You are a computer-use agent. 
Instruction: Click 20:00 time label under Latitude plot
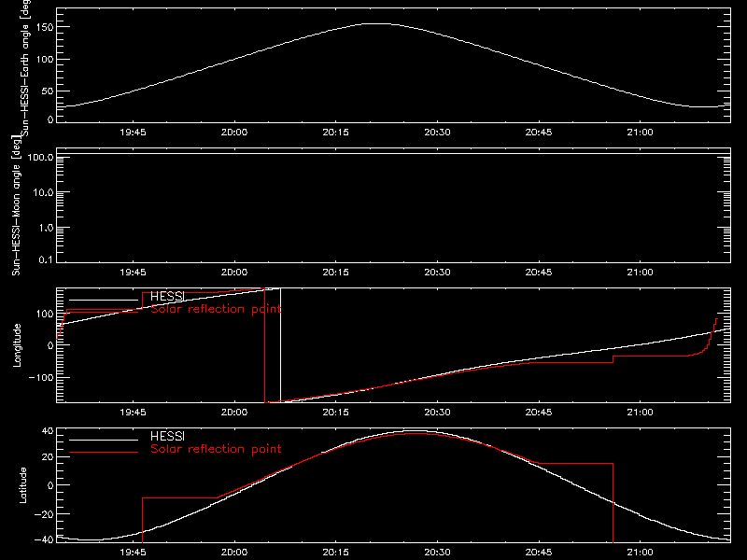tap(234, 552)
